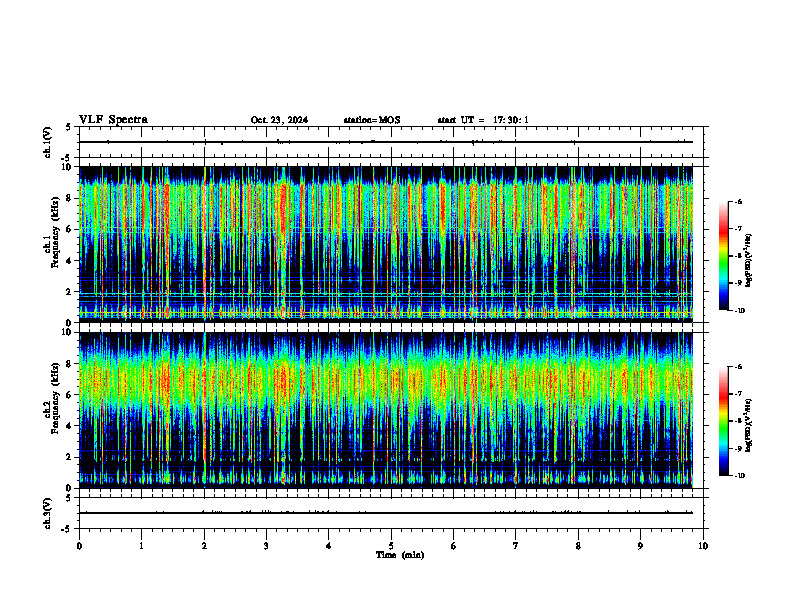
Task: Click the "Time (min)" axis label
Action: (x=400, y=555)
